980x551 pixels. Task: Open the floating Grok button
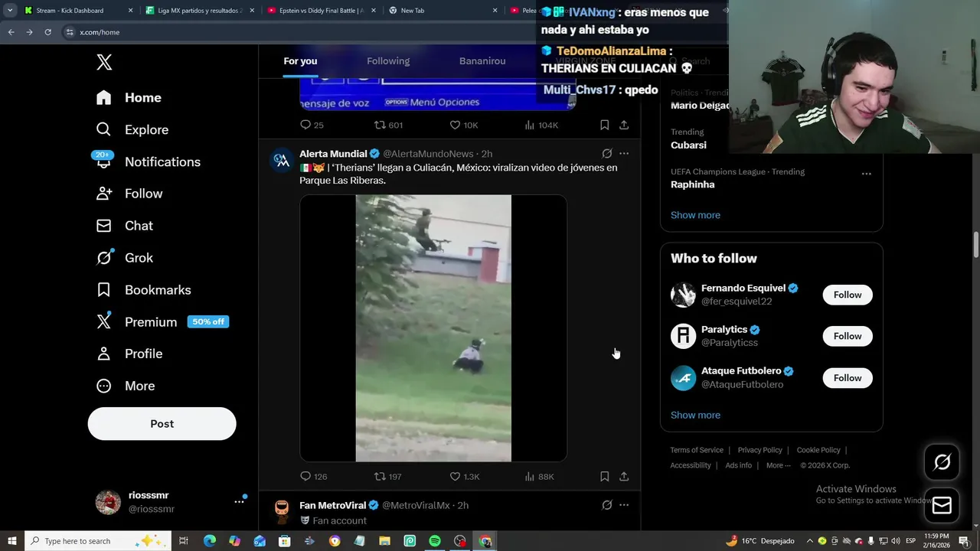(x=942, y=461)
